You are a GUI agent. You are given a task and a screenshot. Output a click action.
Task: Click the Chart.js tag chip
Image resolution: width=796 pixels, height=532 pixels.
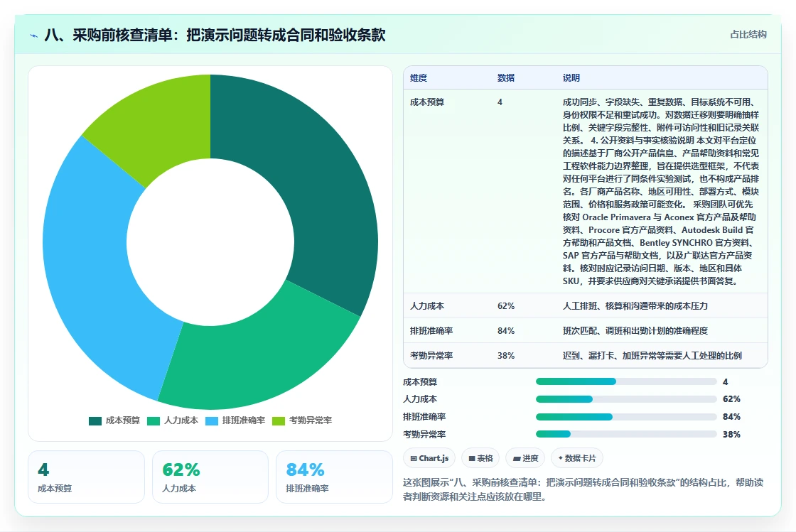click(429, 458)
